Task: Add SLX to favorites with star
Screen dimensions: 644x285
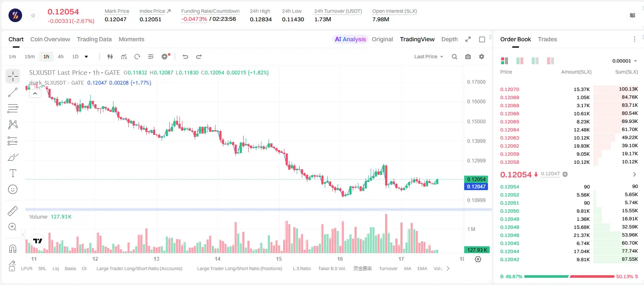Action: 33,16
